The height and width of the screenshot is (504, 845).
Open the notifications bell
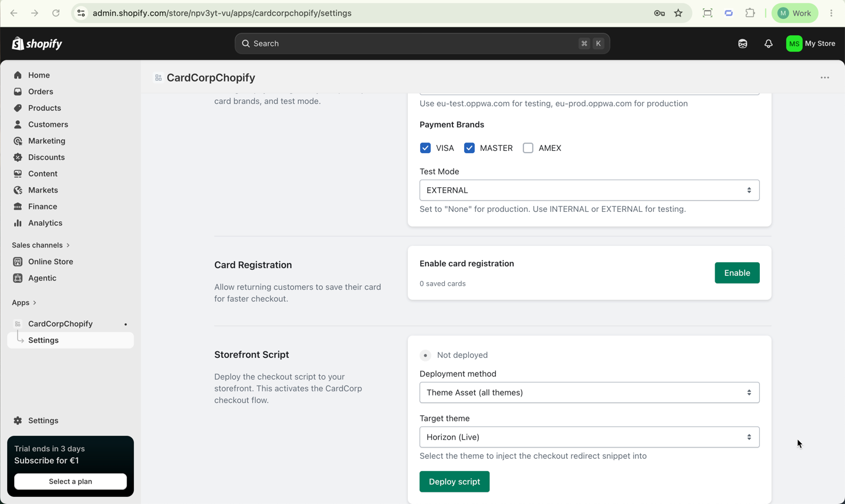[x=768, y=43]
